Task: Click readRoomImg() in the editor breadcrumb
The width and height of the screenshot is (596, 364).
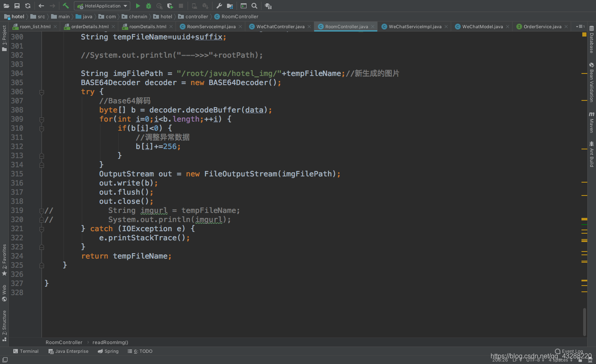Action: [110, 342]
